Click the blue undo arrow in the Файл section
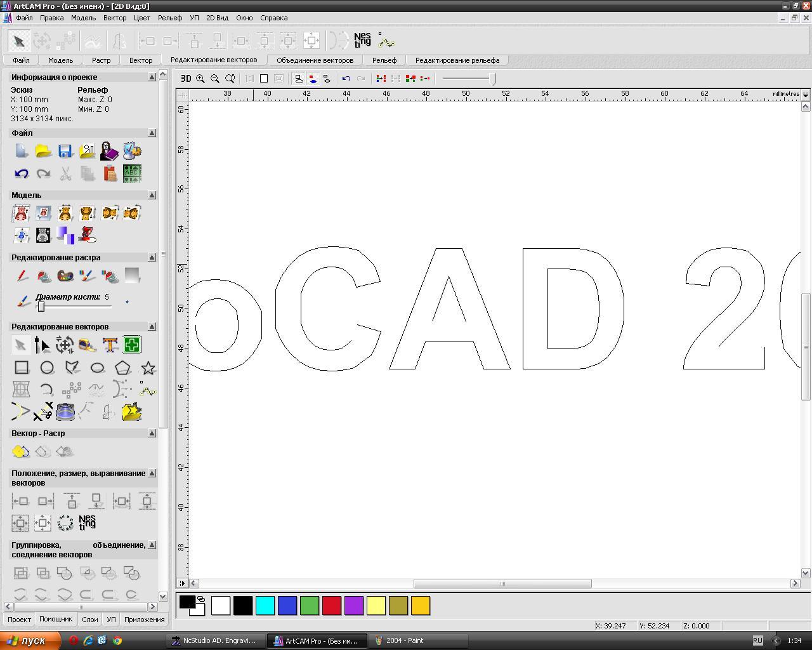The height and width of the screenshot is (650, 812). [21, 173]
